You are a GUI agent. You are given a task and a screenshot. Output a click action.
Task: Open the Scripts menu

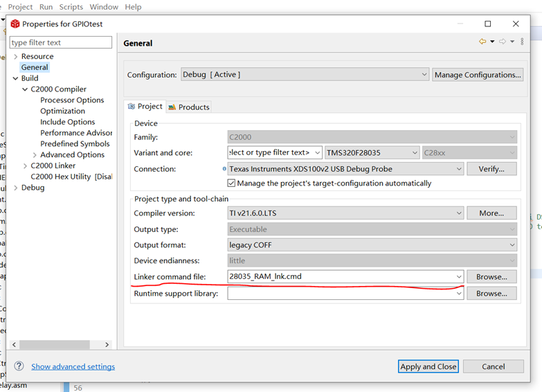(x=71, y=7)
